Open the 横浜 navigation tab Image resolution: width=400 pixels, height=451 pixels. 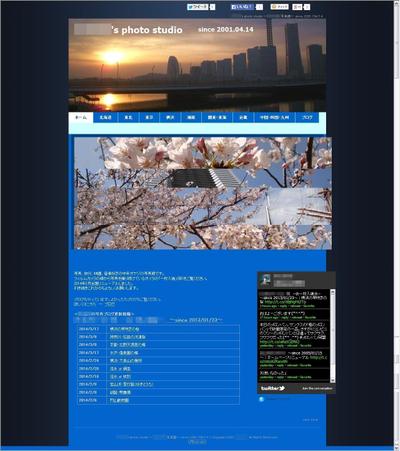(x=170, y=117)
